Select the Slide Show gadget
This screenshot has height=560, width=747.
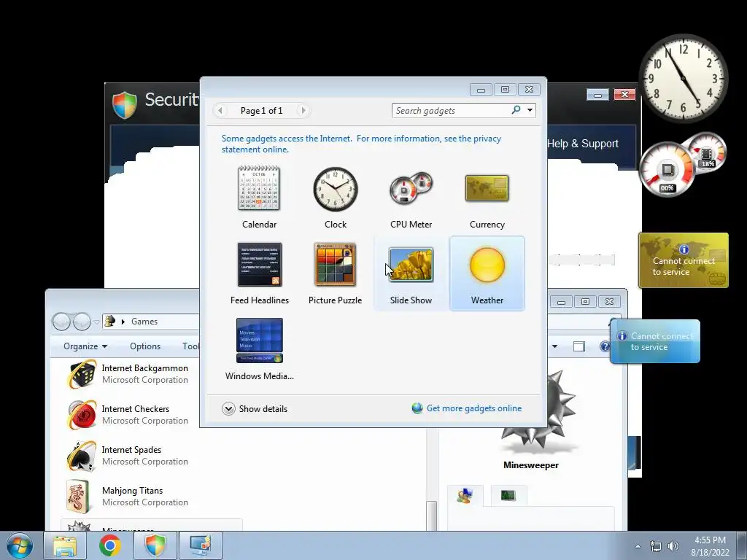(x=411, y=265)
